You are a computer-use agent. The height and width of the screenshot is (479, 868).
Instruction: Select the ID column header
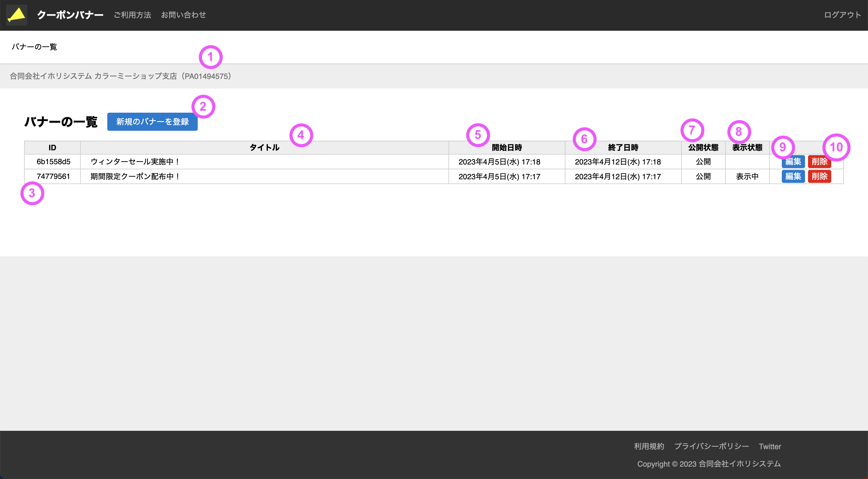point(52,147)
